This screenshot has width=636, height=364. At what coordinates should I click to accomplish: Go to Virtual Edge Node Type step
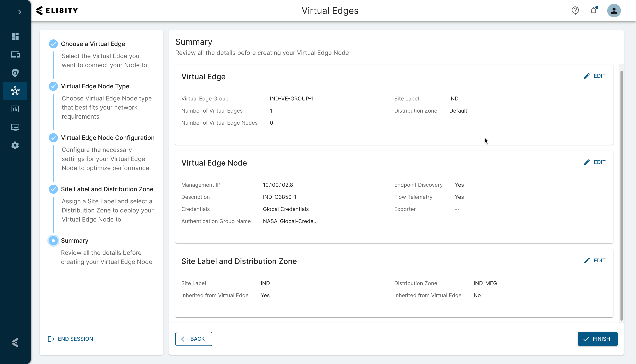tap(95, 86)
